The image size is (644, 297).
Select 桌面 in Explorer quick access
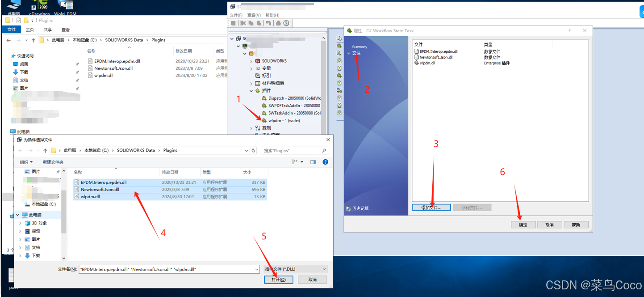(21, 64)
